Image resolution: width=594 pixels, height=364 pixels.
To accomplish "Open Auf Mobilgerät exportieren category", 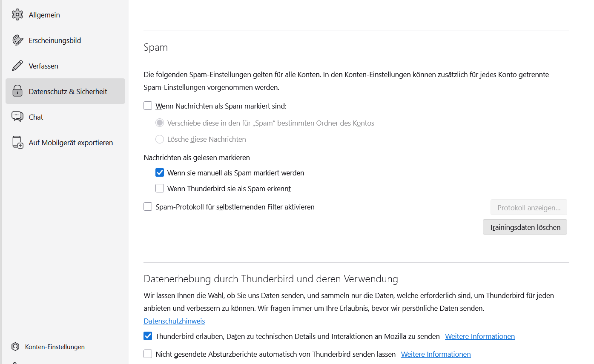I will pyautogui.click(x=65, y=143).
